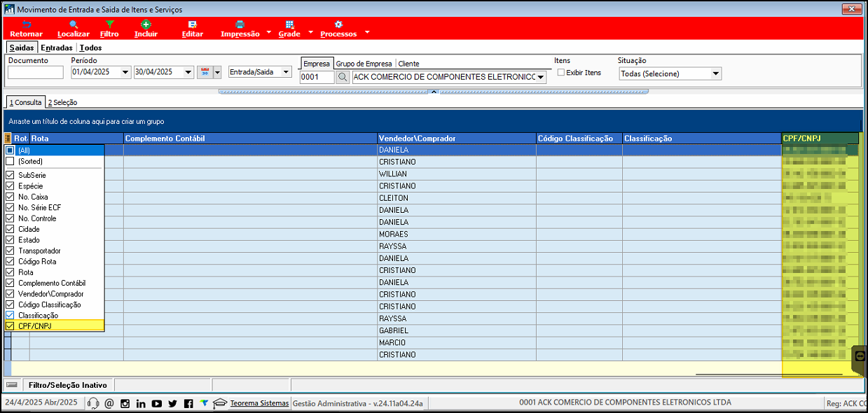The image size is (868, 413).
Task: Click the headset support icon
Action: [x=93, y=403]
